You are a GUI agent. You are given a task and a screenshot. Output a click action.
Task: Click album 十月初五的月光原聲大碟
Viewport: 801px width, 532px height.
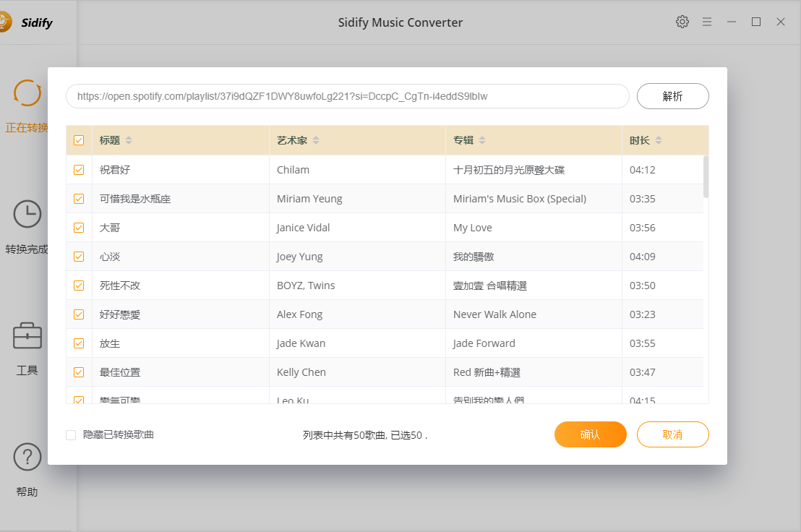coord(510,170)
